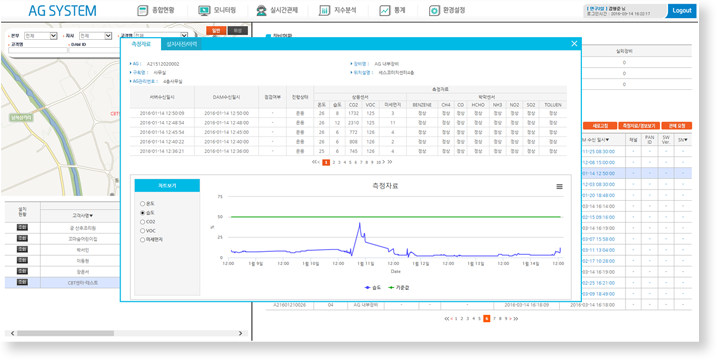Image resolution: width=717 pixels, height=360 pixels.
Task: Click the 조회 icon for 장윤서 row
Action: pyautogui.click(x=22, y=271)
